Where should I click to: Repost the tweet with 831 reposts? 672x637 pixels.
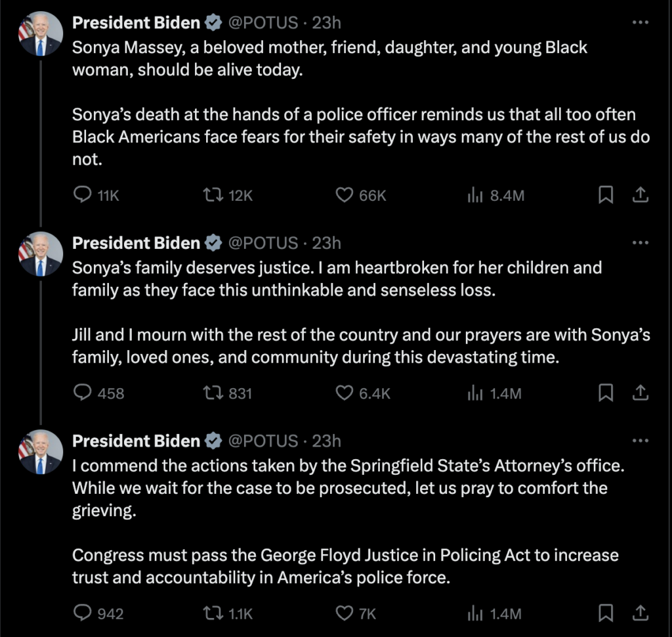(x=212, y=393)
